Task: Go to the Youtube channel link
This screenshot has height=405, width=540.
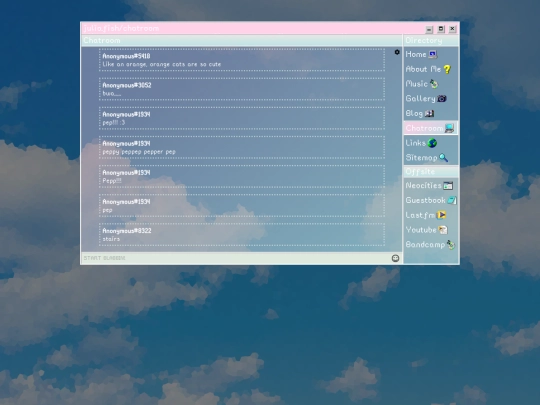Action: coord(421,230)
